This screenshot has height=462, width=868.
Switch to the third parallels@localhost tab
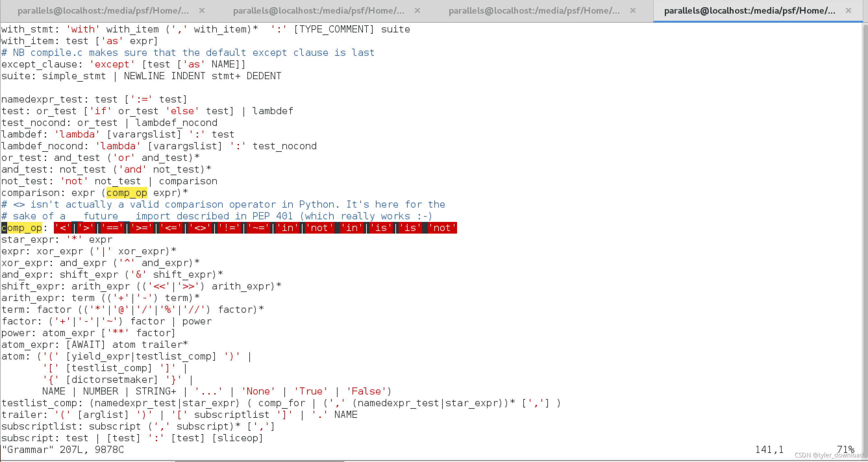pos(534,11)
